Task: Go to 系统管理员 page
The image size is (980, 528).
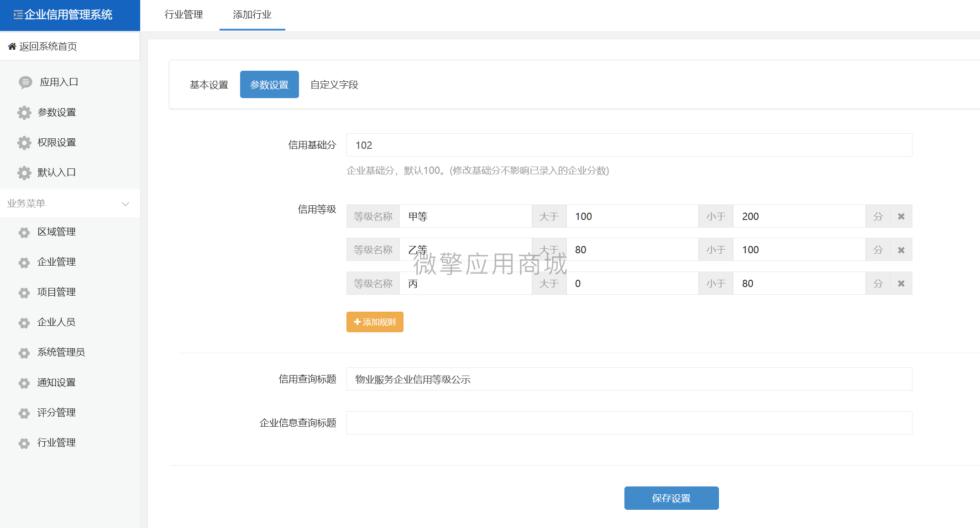Action: 61,352
